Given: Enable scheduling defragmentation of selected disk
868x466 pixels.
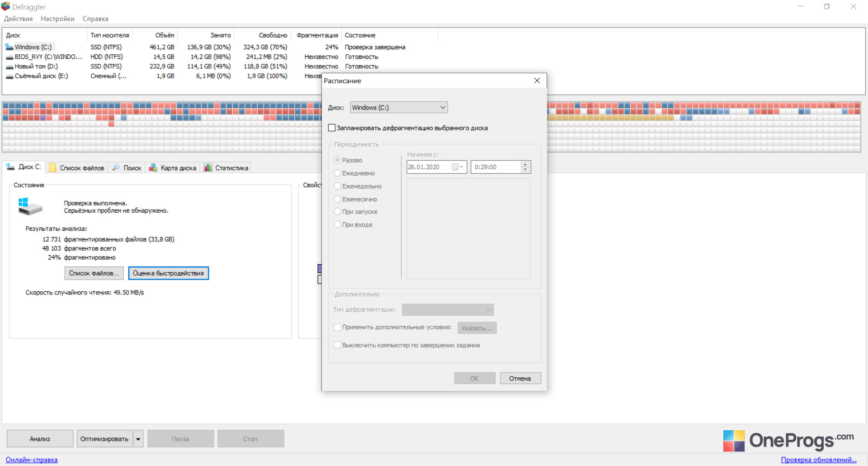Looking at the screenshot, I should [332, 128].
